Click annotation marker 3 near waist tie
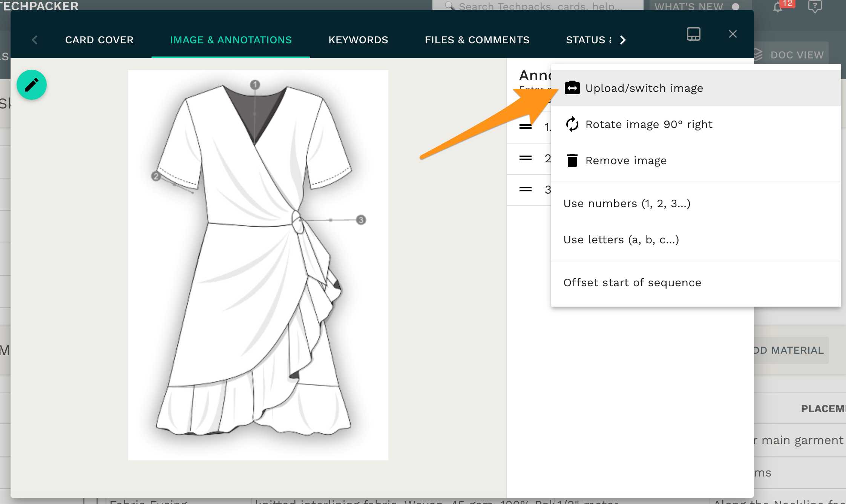The height and width of the screenshot is (504, 846). (x=361, y=220)
